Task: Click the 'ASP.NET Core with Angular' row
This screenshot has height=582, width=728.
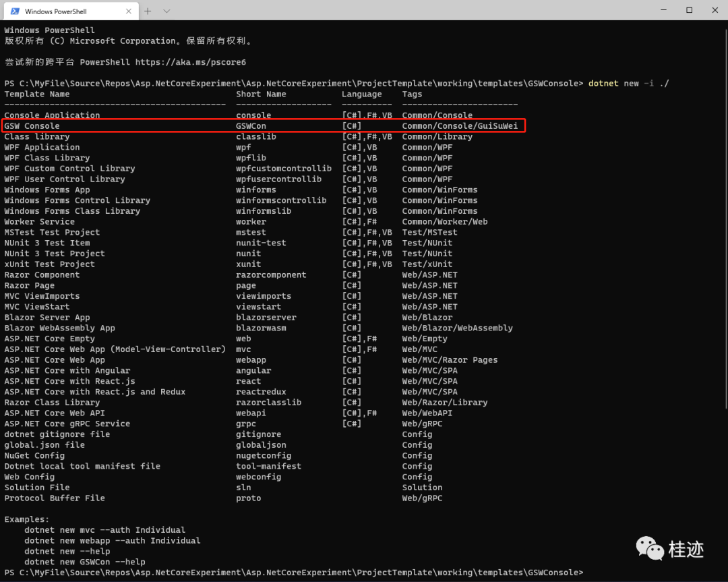Action: [x=231, y=371]
